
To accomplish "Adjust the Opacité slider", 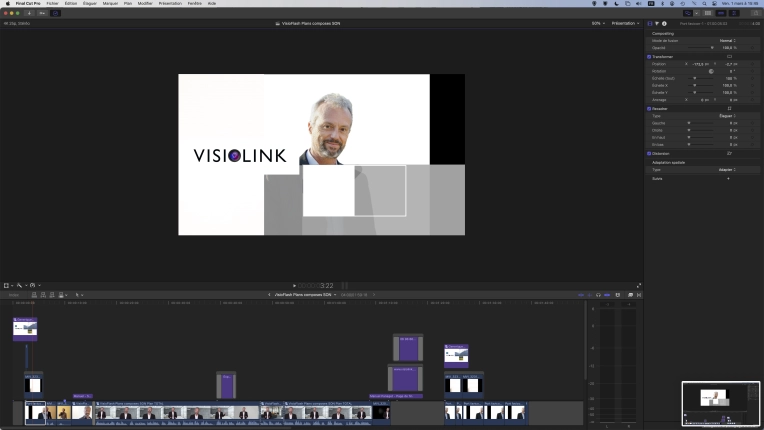I will (701, 48).
